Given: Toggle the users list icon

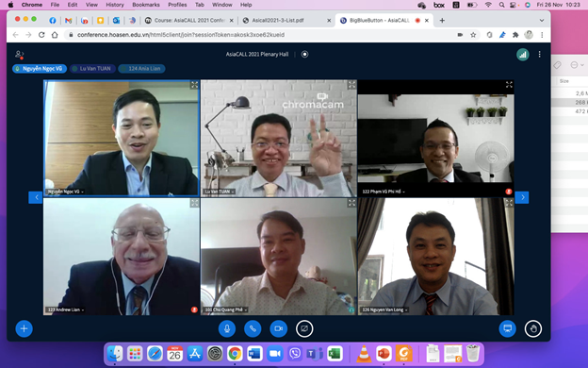Looking at the screenshot, I should click(x=19, y=55).
